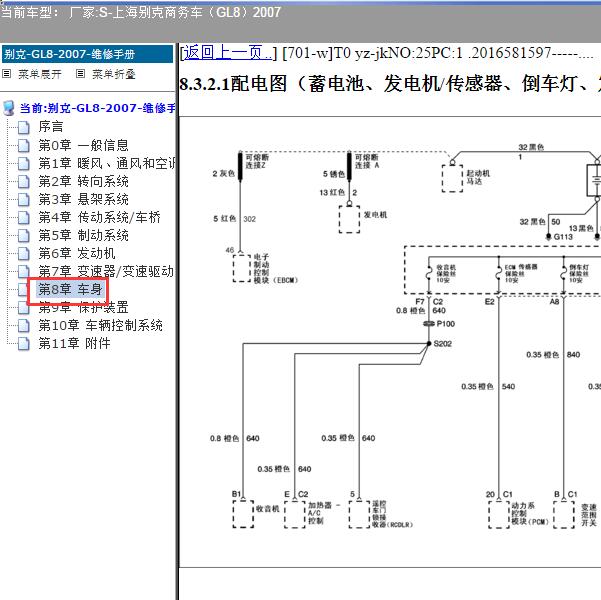Open 第6章 发动机

[x=77, y=253]
